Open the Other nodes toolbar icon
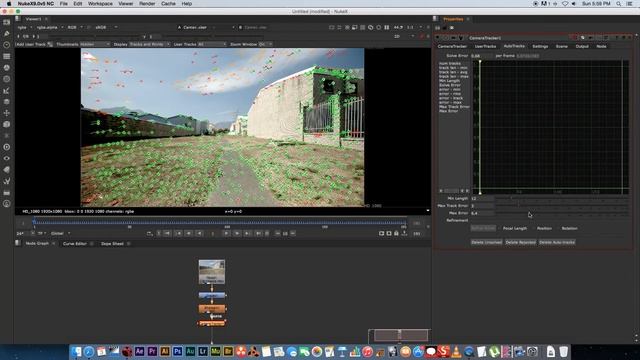Image resolution: width=640 pixels, height=360 pixels. point(7,193)
